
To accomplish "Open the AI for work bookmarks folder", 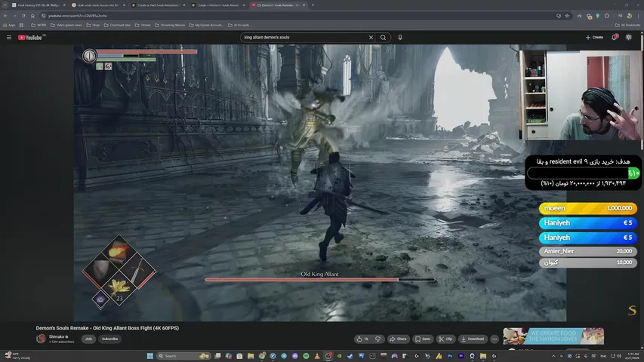I will 239,25.
